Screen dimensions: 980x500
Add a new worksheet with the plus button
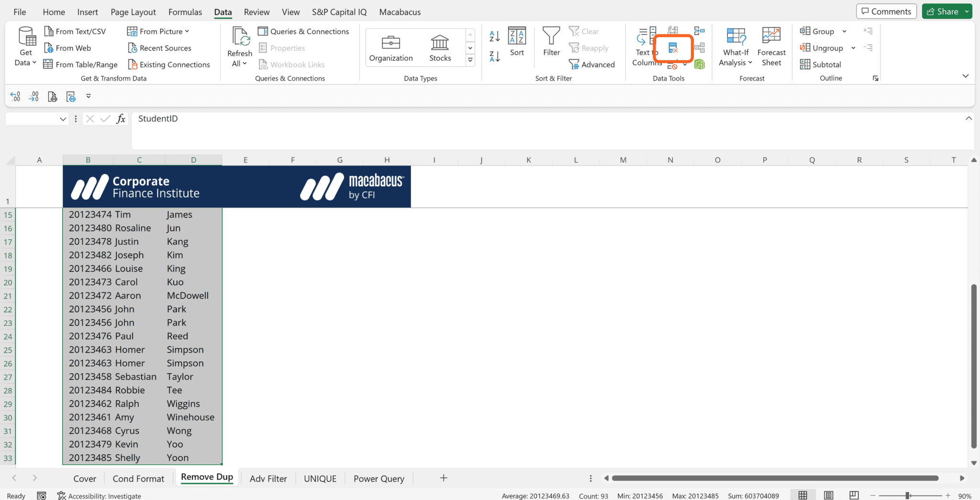443,478
